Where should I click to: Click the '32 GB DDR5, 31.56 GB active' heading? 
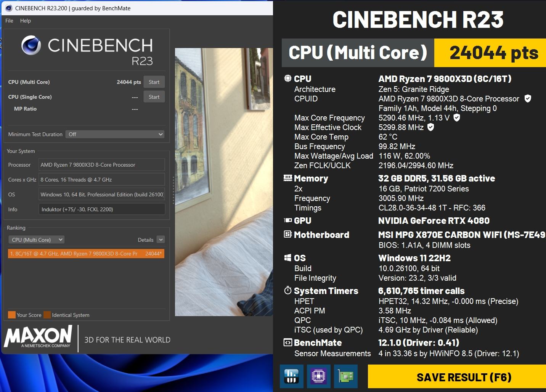[x=437, y=178]
